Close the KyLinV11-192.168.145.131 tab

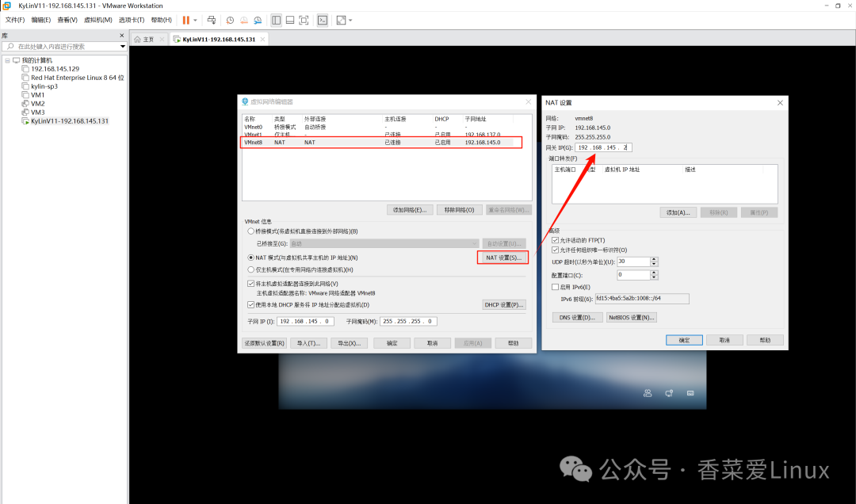262,40
